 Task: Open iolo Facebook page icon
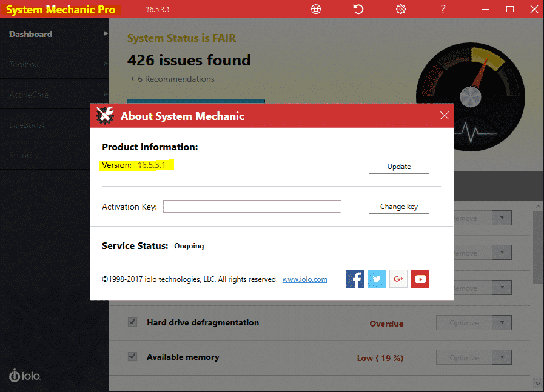point(355,279)
